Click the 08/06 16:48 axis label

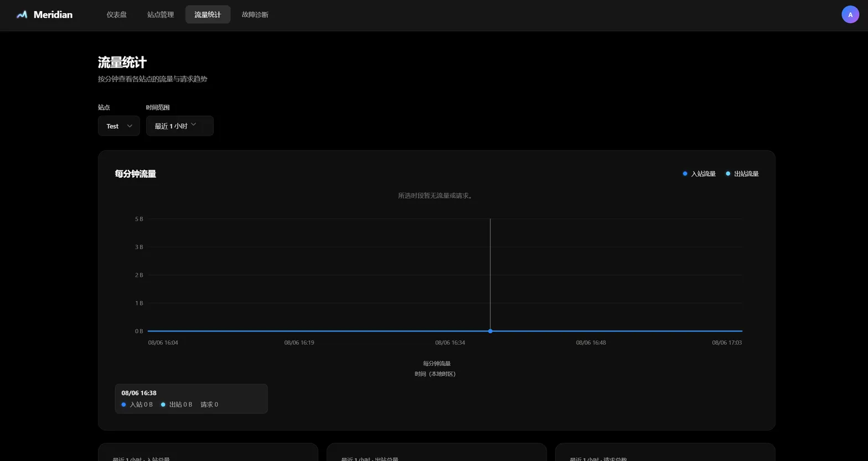591,343
